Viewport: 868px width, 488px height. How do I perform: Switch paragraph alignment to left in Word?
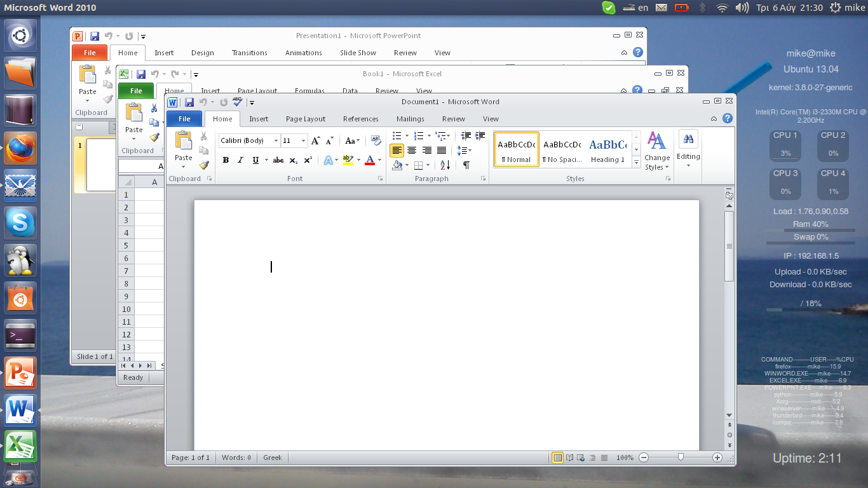coord(397,151)
